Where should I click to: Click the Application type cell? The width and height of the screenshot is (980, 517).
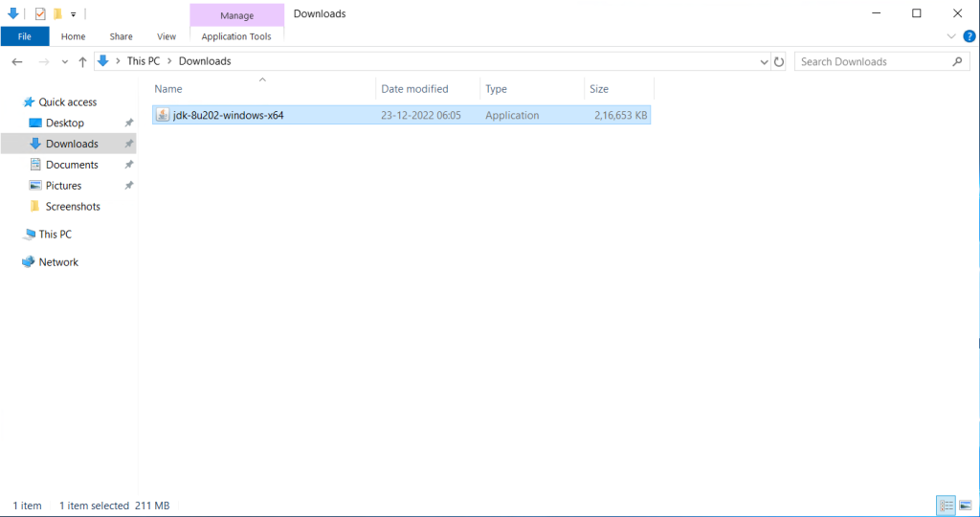click(x=512, y=115)
